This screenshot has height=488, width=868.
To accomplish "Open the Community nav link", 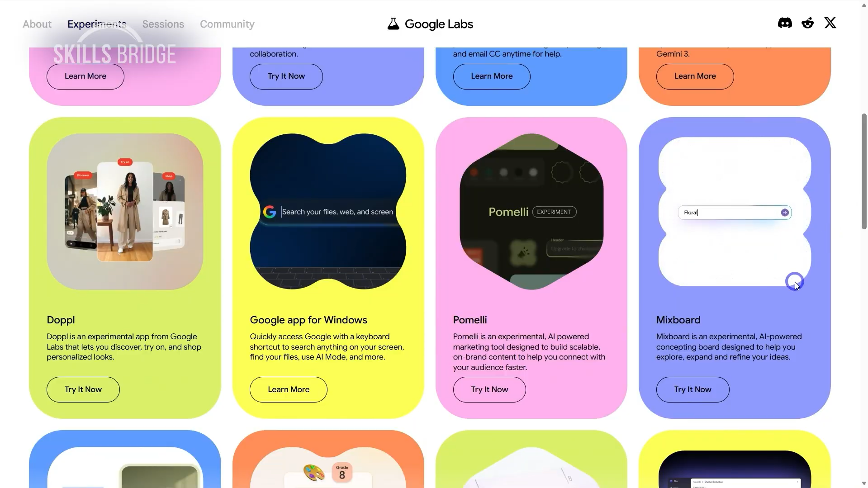I will tap(227, 24).
